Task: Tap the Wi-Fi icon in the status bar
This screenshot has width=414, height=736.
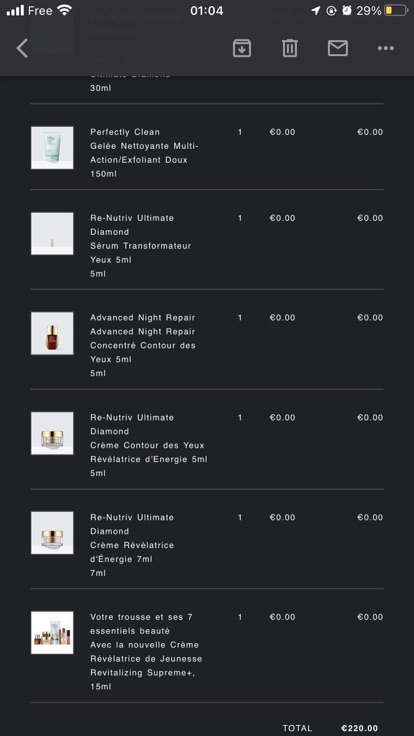Action: (x=64, y=10)
